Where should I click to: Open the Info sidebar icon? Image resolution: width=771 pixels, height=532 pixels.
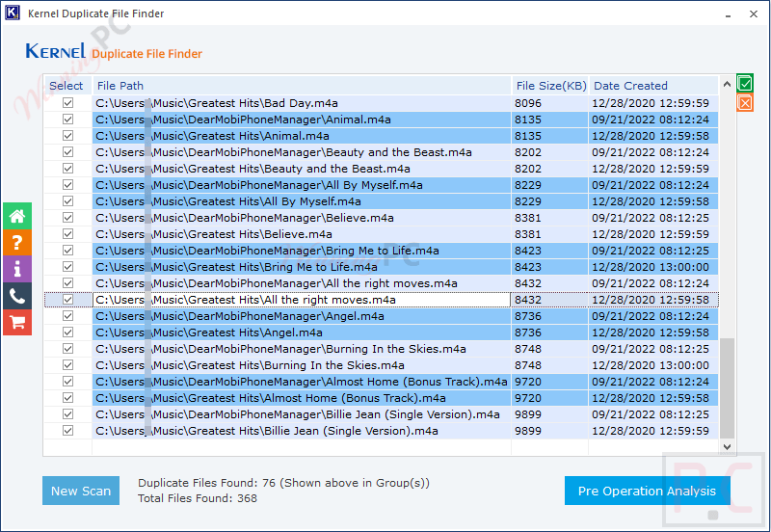coord(17,269)
